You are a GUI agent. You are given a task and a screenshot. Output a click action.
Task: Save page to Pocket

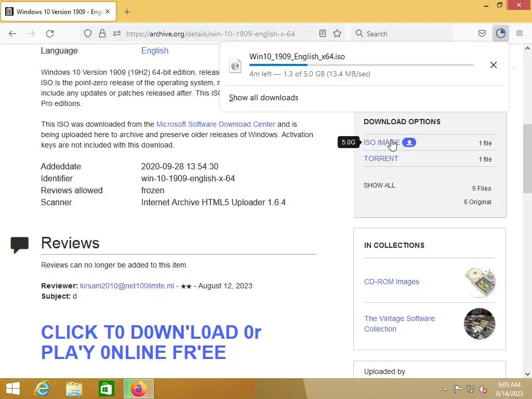482,34
